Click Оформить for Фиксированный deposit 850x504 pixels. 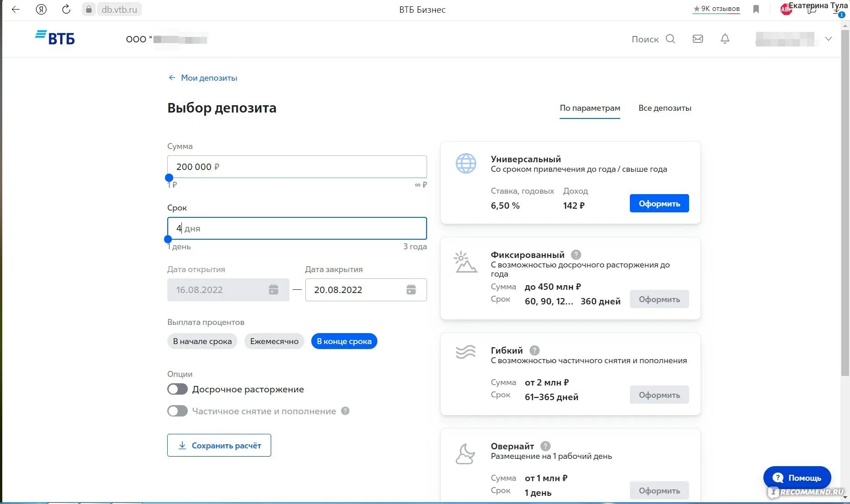coord(659,299)
